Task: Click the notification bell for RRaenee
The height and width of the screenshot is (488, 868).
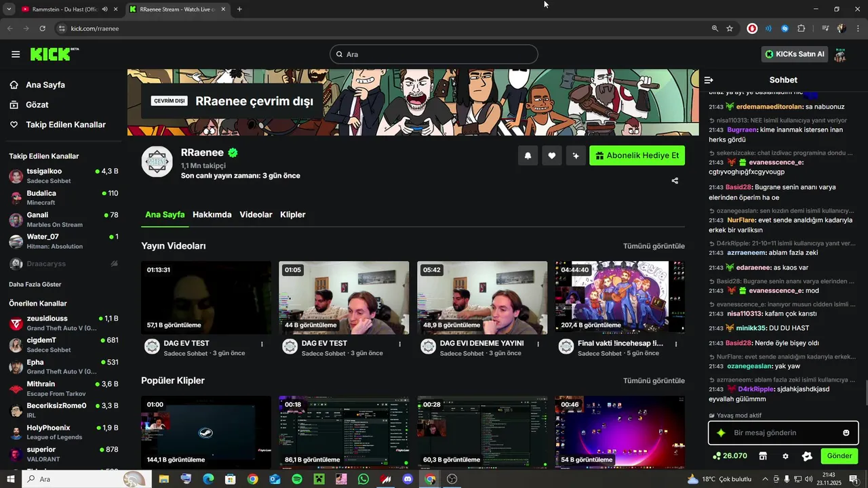Action: click(x=528, y=156)
